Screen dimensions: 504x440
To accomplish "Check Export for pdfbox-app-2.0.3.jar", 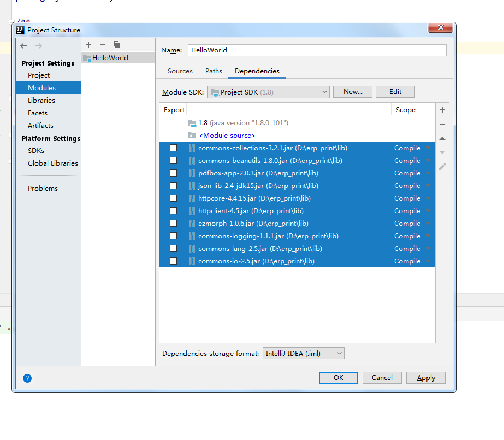I will click(173, 173).
